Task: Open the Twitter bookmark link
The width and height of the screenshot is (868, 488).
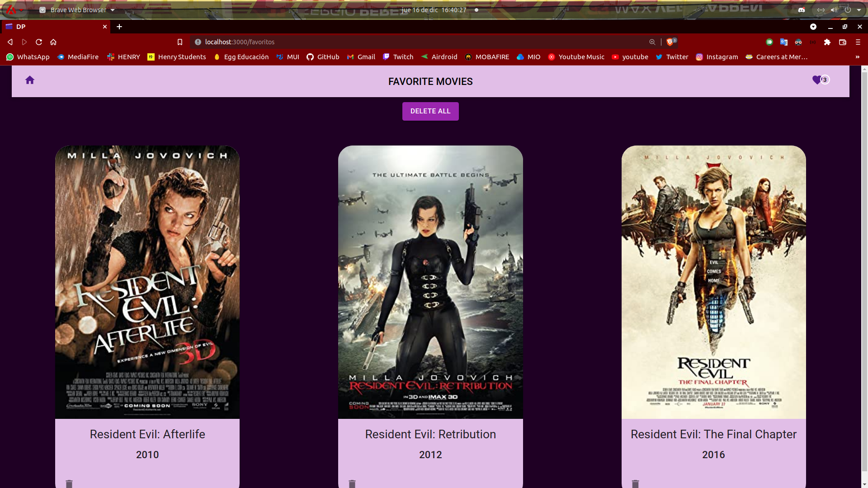Action: [x=672, y=57]
